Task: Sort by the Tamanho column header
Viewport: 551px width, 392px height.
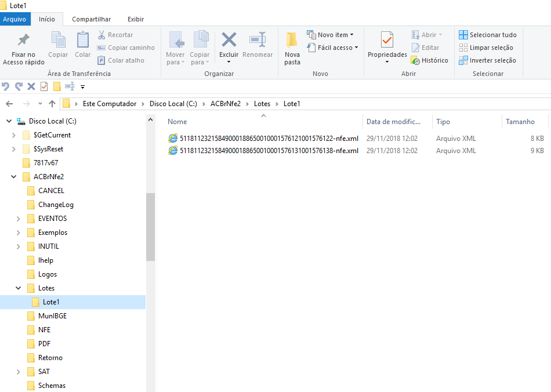Action: click(520, 122)
